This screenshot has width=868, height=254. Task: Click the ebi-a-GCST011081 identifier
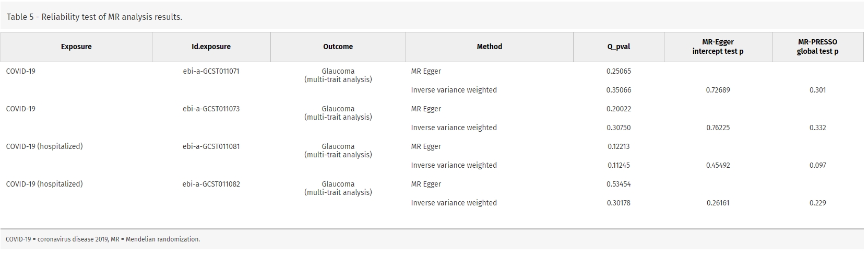tap(211, 146)
